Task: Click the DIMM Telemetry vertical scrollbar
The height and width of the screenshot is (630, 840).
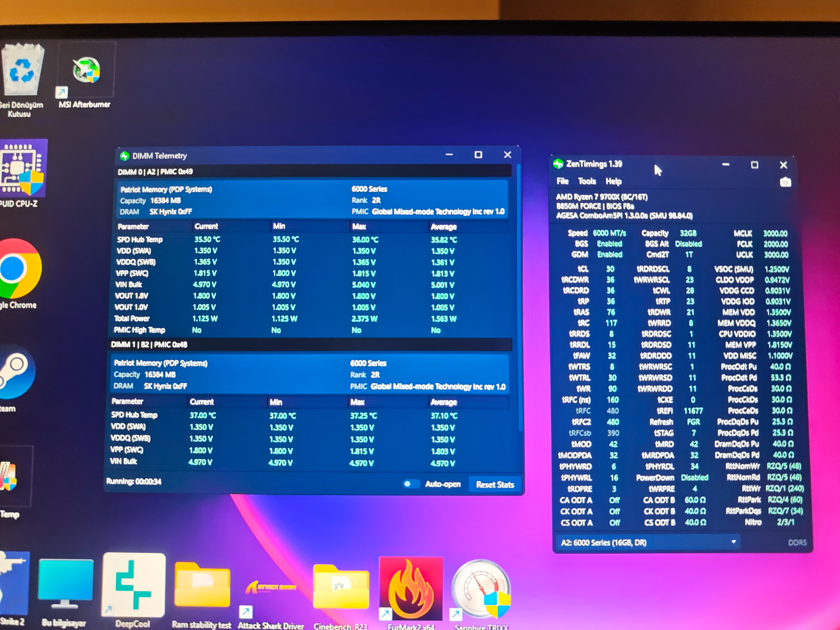Action: pyautogui.click(x=520, y=298)
